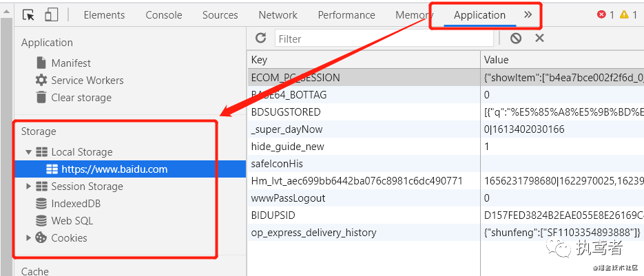Click the yellow warning count indicator
The width and height of the screenshot is (644, 276).
tap(627, 15)
